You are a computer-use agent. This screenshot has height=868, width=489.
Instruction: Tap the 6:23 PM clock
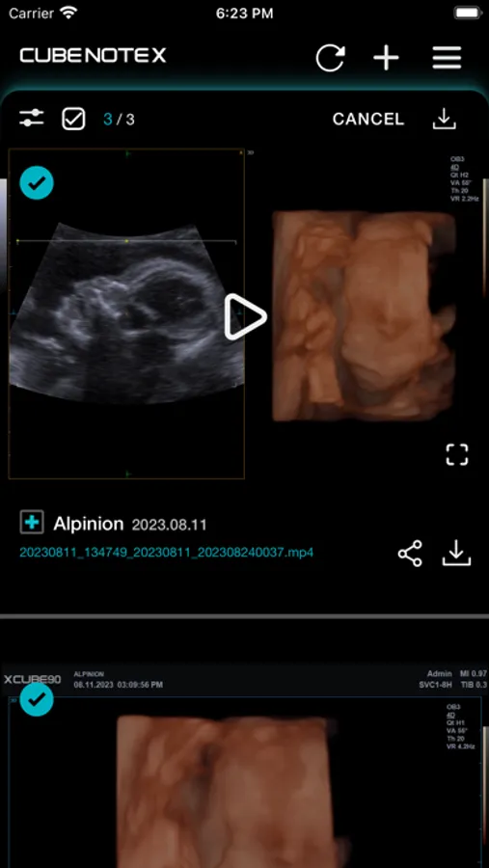click(x=244, y=14)
